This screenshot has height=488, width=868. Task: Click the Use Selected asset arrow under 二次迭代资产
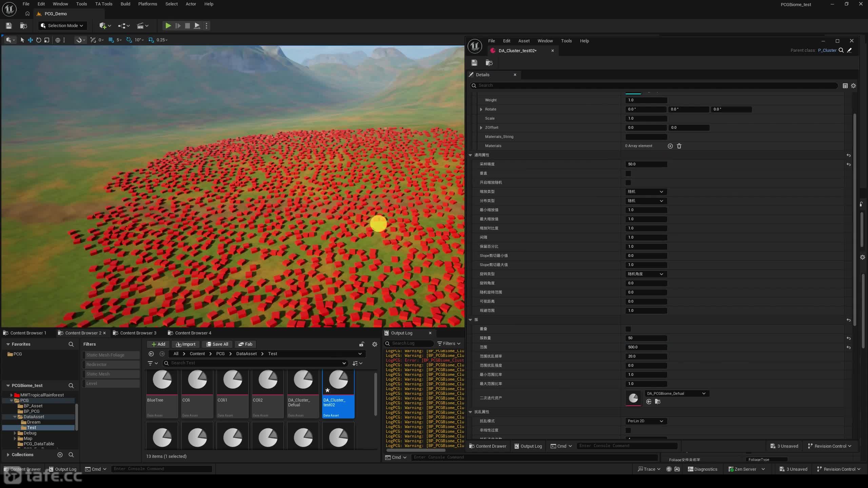click(x=649, y=402)
